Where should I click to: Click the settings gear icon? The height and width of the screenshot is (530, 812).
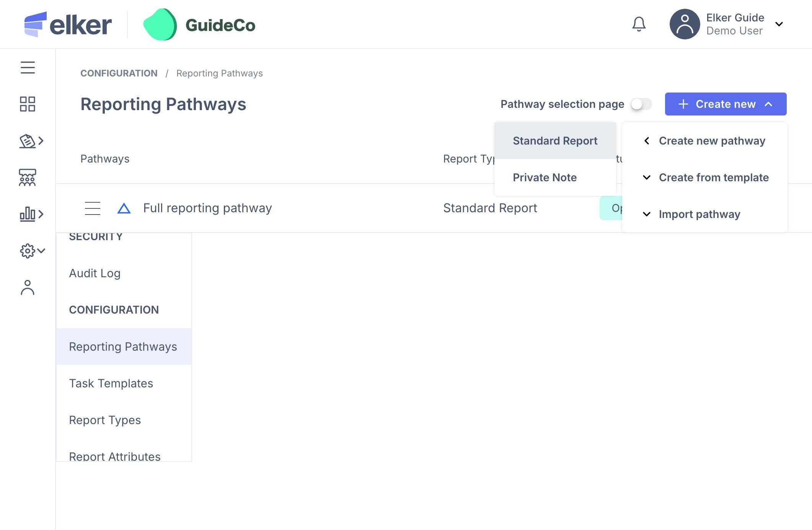click(x=28, y=251)
